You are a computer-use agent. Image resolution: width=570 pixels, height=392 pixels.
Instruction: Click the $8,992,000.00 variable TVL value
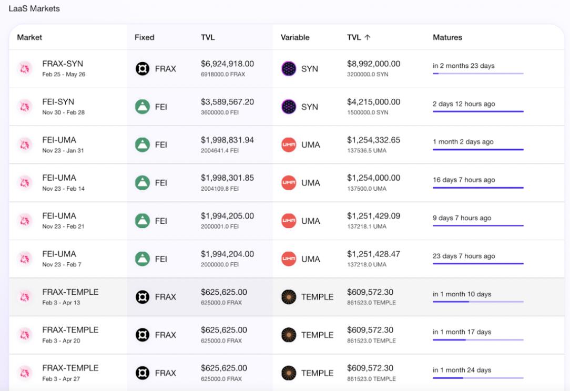click(x=373, y=64)
